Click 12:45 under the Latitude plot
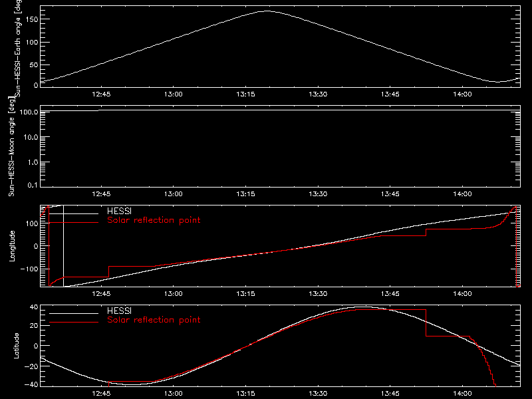Screen dimensions: 532x399 (101, 394)
